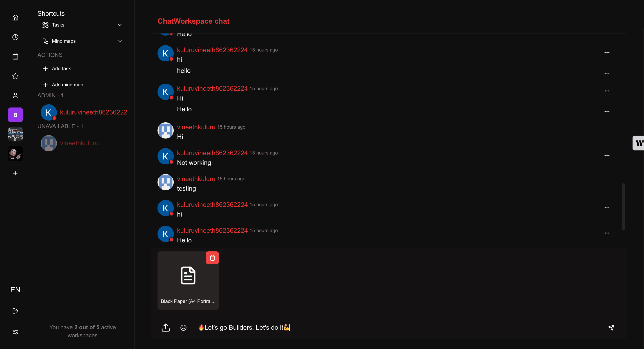Click the Add task action
The width and height of the screenshot is (644, 349).
pos(61,68)
